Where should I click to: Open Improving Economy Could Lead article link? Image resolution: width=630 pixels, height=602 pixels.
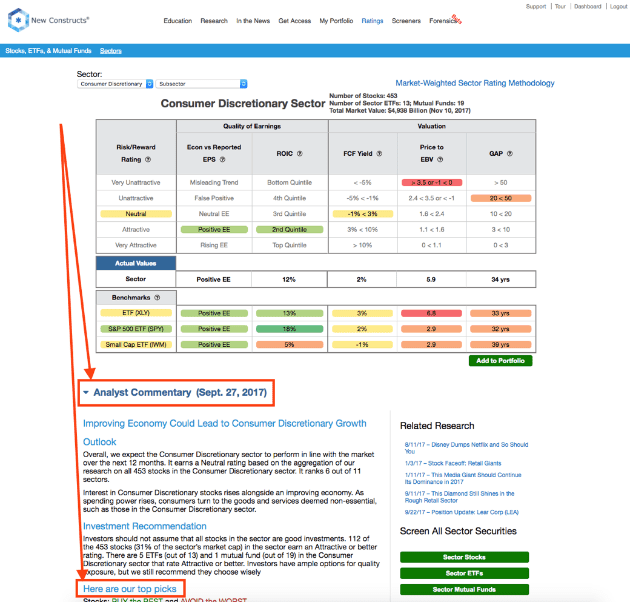click(x=225, y=424)
